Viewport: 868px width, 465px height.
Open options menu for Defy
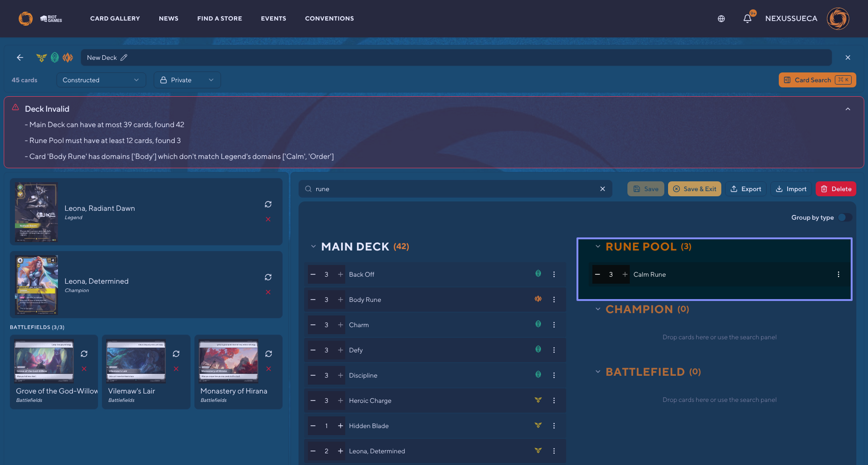point(554,350)
